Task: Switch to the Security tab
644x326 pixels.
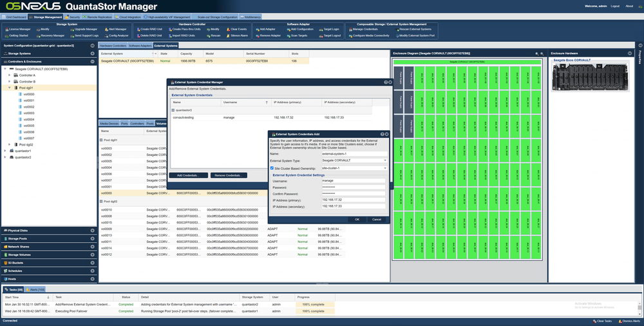Action: (x=72, y=17)
